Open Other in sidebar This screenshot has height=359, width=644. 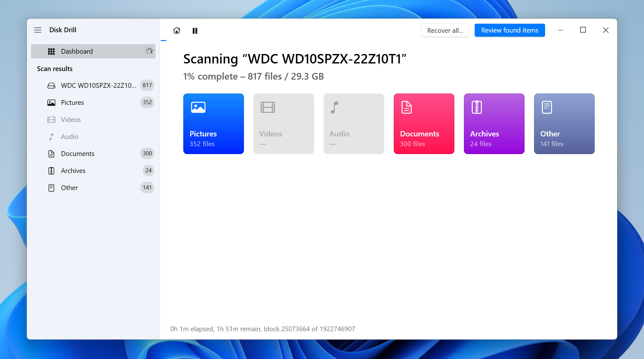pyautogui.click(x=93, y=188)
